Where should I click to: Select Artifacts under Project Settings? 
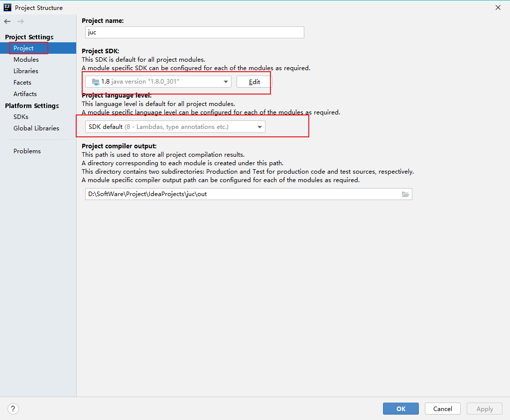[25, 94]
